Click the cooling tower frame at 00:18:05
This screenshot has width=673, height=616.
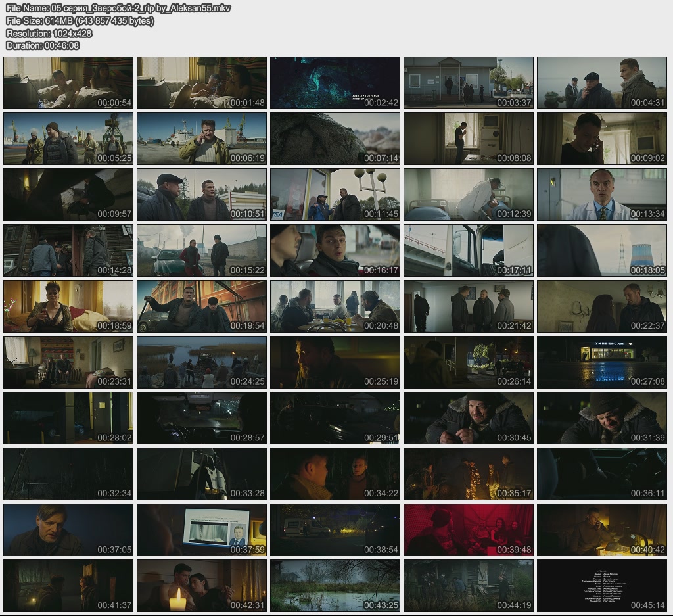tap(601, 250)
